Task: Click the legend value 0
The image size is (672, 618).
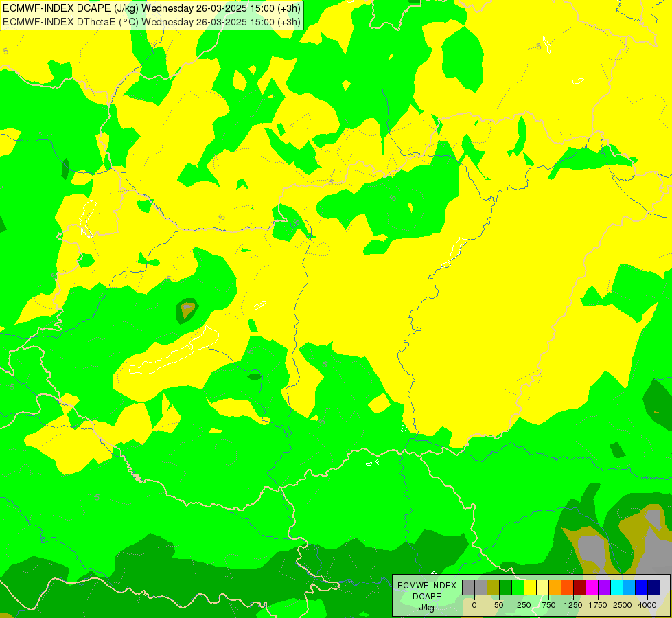Action: [474, 605]
